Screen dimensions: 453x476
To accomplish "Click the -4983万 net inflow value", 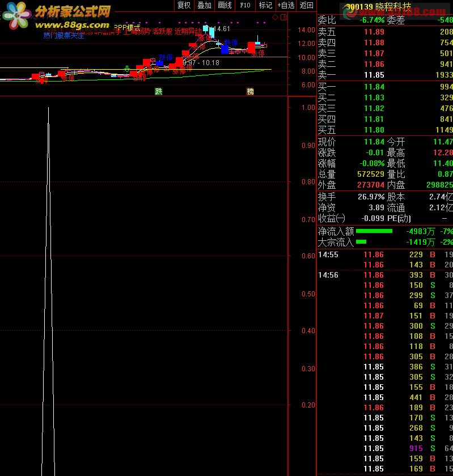I will (421, 232).
